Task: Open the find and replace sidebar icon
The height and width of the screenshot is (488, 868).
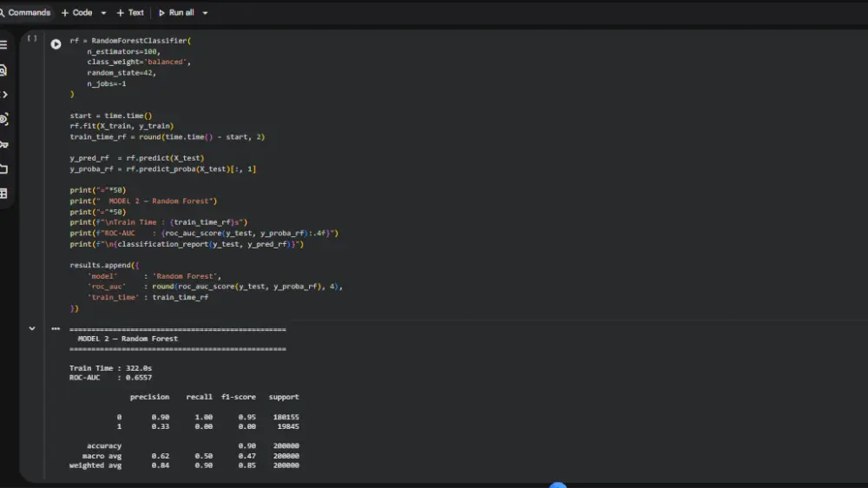Action: tap(3, 70)
